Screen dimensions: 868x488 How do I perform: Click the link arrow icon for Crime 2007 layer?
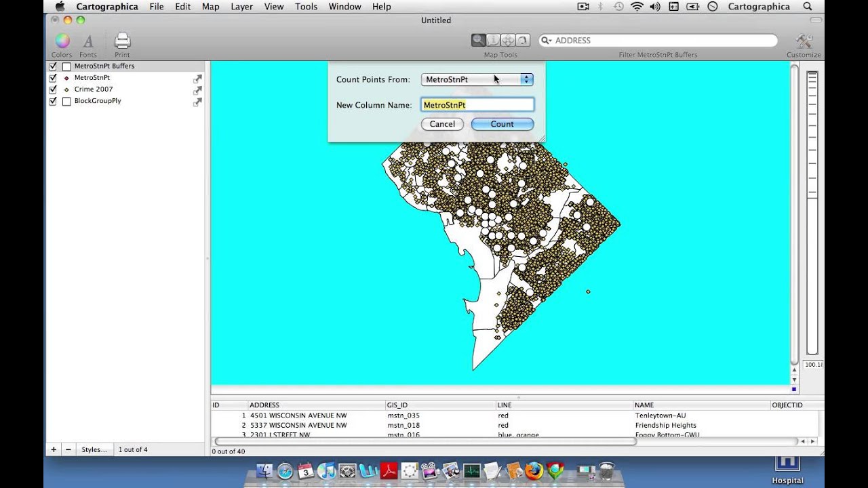click(x=197, y=90)
